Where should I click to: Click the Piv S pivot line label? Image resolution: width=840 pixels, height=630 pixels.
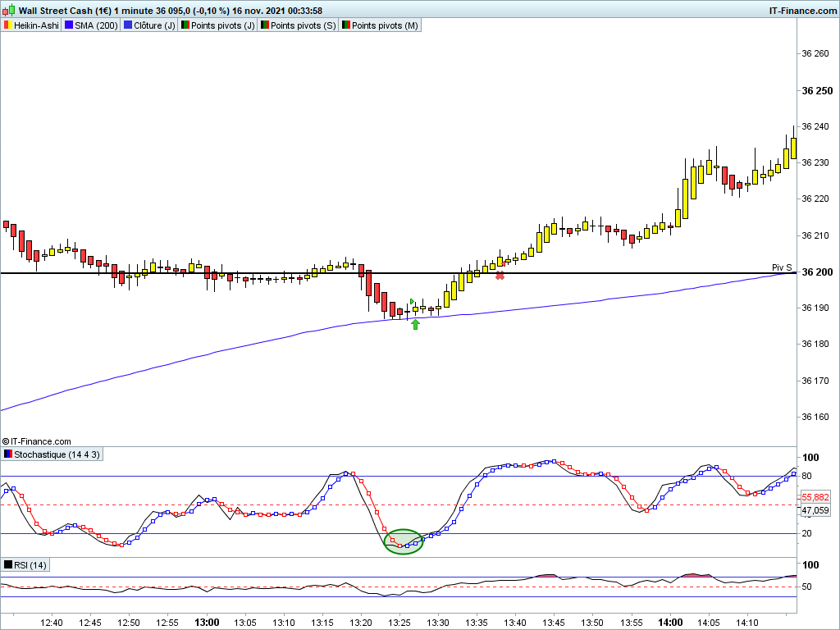tap(782, 267)
